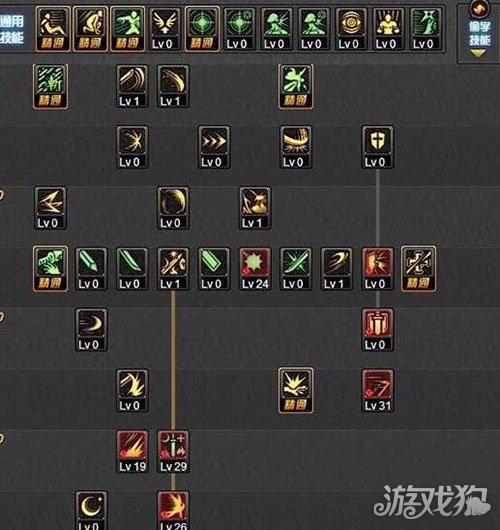Viewport: 500px width, 530px height.
Task: Select the Lv 24 red burst skill icon
Action: [255, 269]
